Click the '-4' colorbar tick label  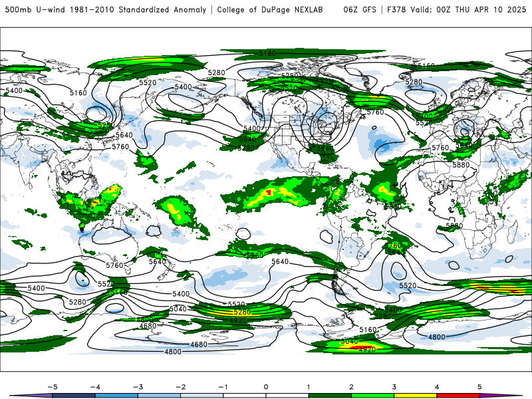[95, 387]
